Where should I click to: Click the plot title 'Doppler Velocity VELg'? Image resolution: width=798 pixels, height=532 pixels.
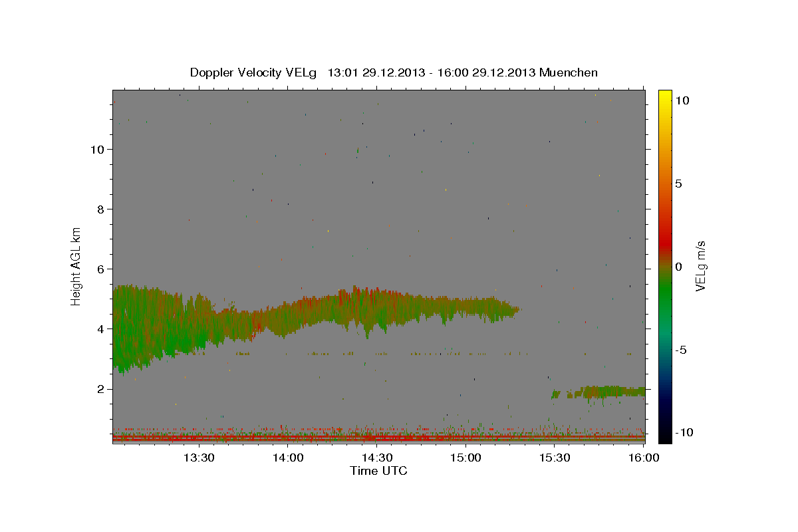pyautogui.click(x=253, y=72)
